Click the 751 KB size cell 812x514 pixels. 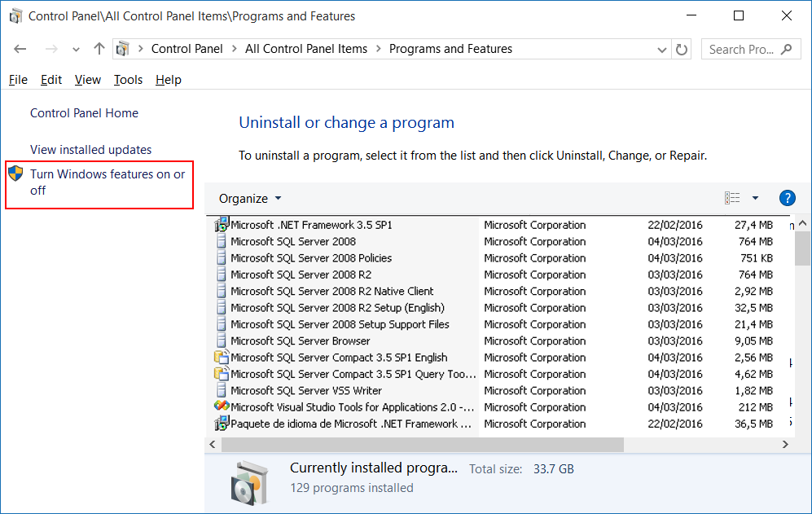757,258
